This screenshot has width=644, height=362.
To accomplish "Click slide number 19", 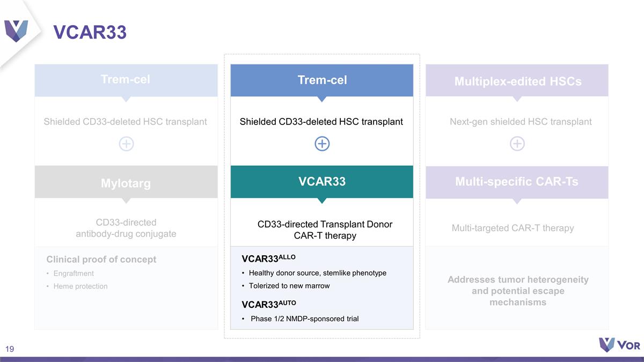I will (10, 349).
